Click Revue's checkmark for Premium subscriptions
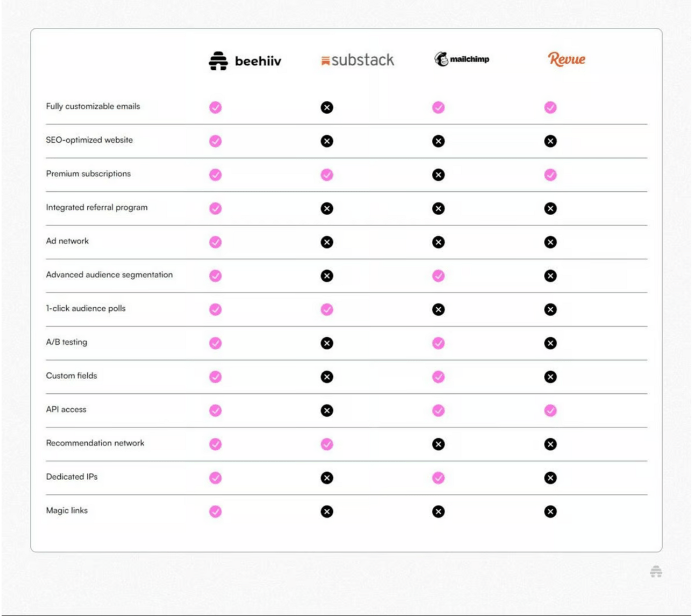695x616 pixels. (550, 175)
